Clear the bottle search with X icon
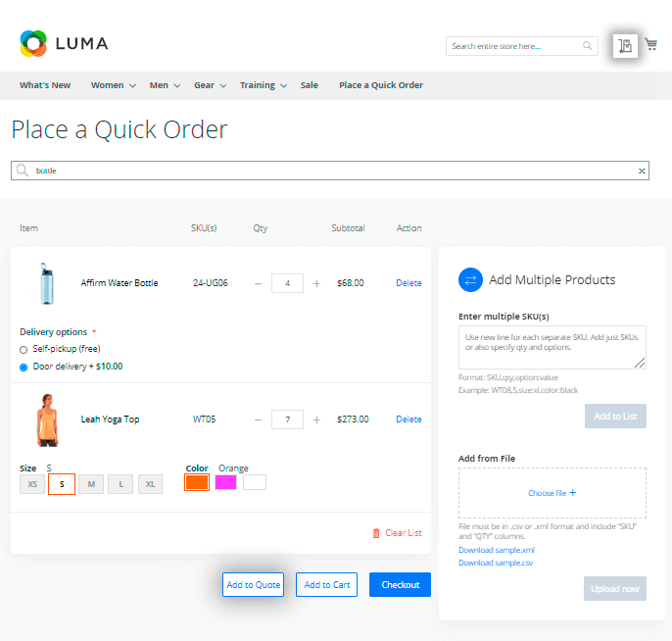This screenshot has height=641, width=672. (641, 171)
